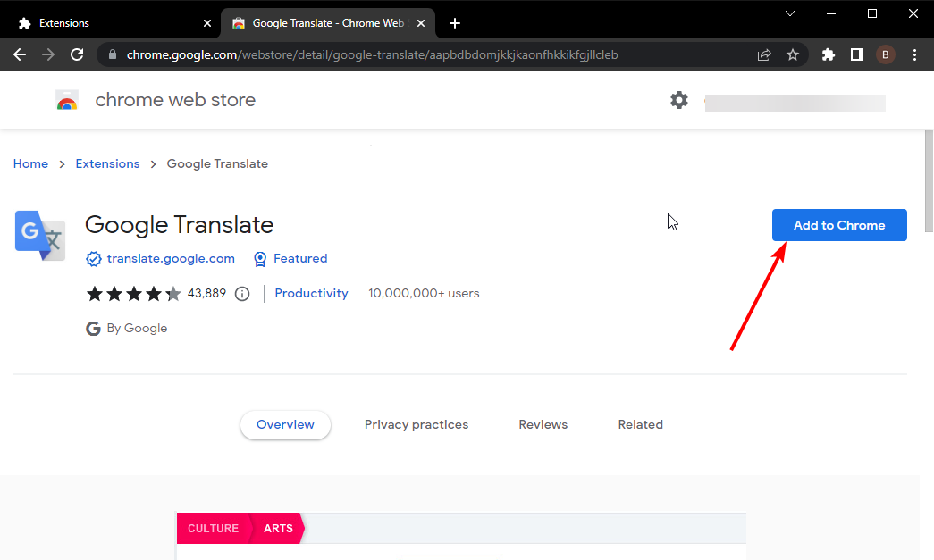Click the 43,889 ratings count
Viewport: 934px width, 560px height.
point(206,293)
